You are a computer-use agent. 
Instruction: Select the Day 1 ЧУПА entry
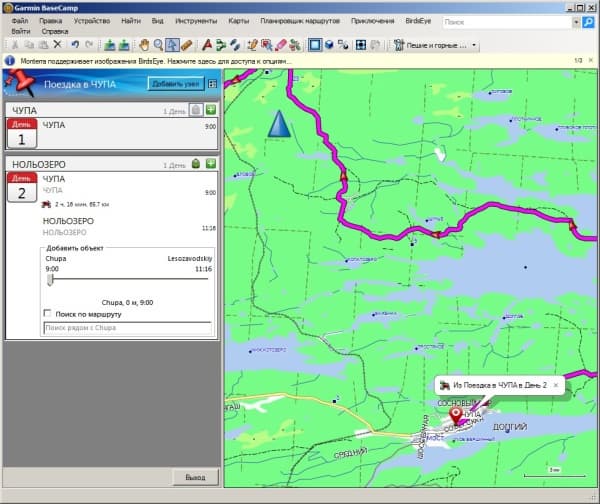[112, 134]
